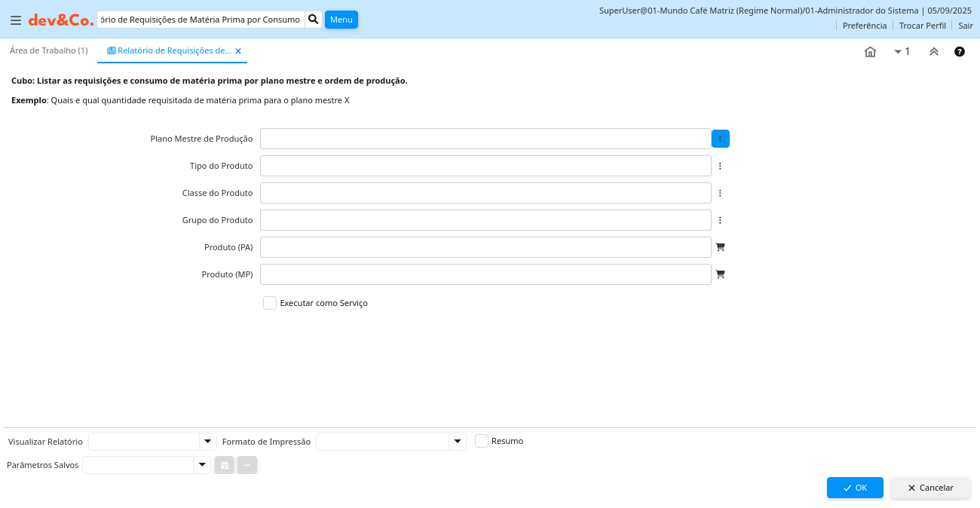Close the Relatório de Requisições tab

238,51
